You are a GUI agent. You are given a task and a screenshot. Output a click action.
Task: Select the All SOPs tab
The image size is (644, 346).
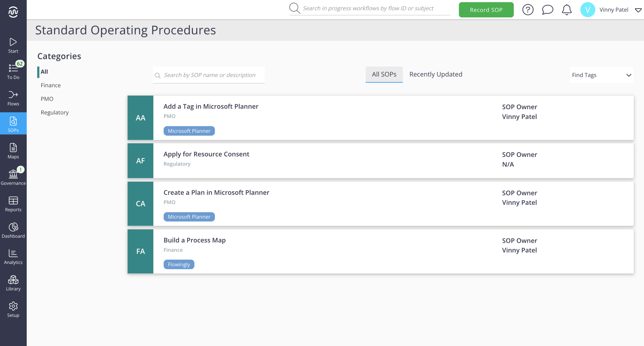tap(384, 74)
